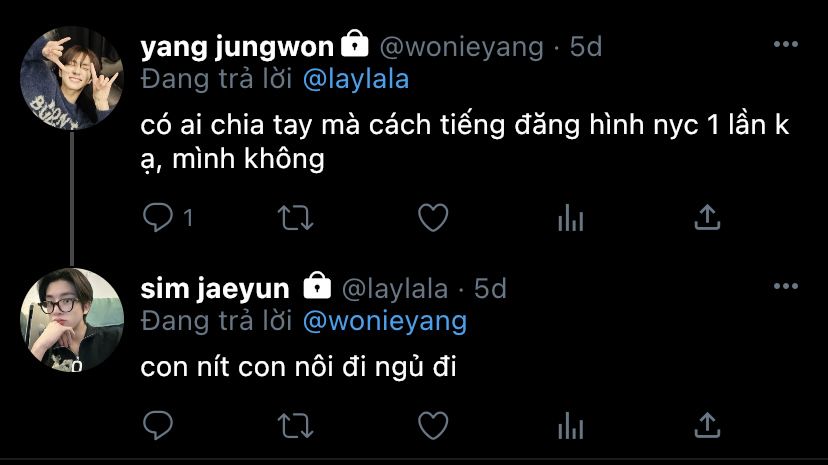The image size is (828, 465).
Task: Reply to sim jaeyun's tweet
Action: tap(158, 425)
